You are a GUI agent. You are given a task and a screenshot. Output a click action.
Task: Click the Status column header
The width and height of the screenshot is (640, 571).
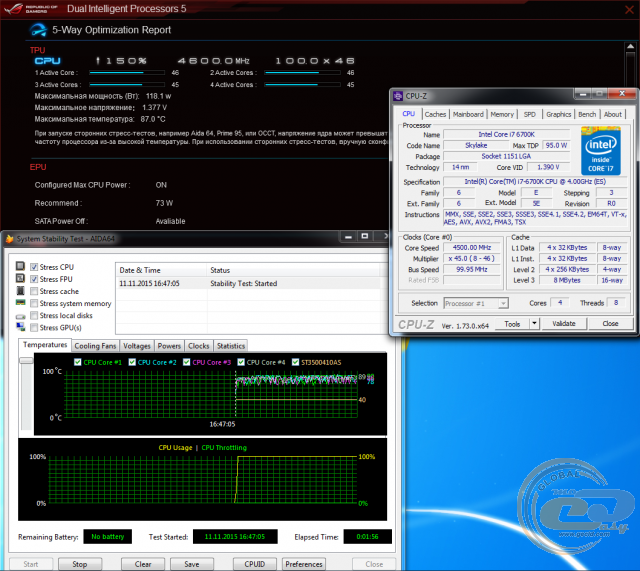293,270
